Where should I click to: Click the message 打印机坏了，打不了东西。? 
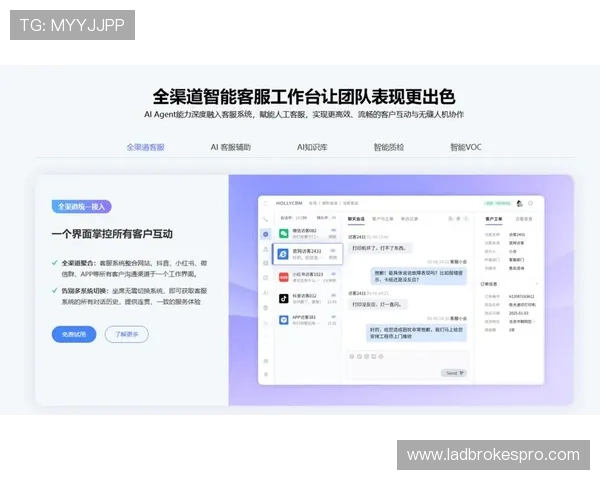(x=379, y=248)
